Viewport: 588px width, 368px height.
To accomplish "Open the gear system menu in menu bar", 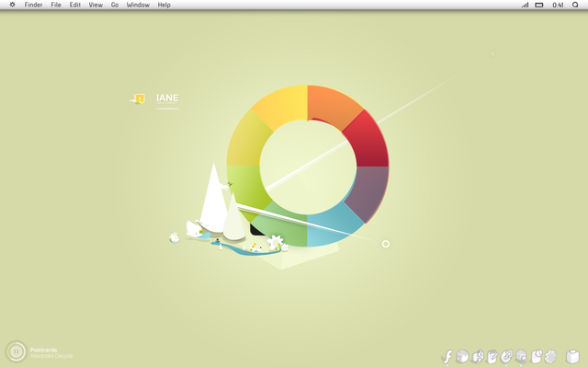I will [12, 5].
